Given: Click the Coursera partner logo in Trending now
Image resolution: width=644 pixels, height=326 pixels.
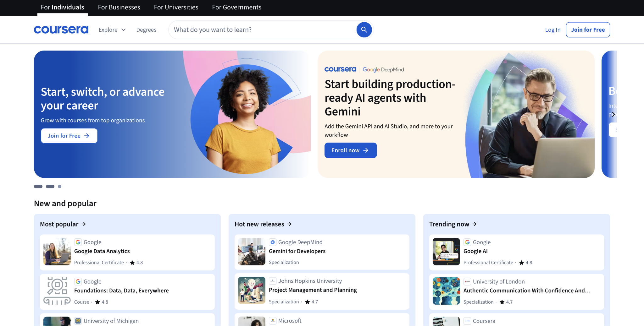Looking at the screenshot, I should [x=467, y=321].
